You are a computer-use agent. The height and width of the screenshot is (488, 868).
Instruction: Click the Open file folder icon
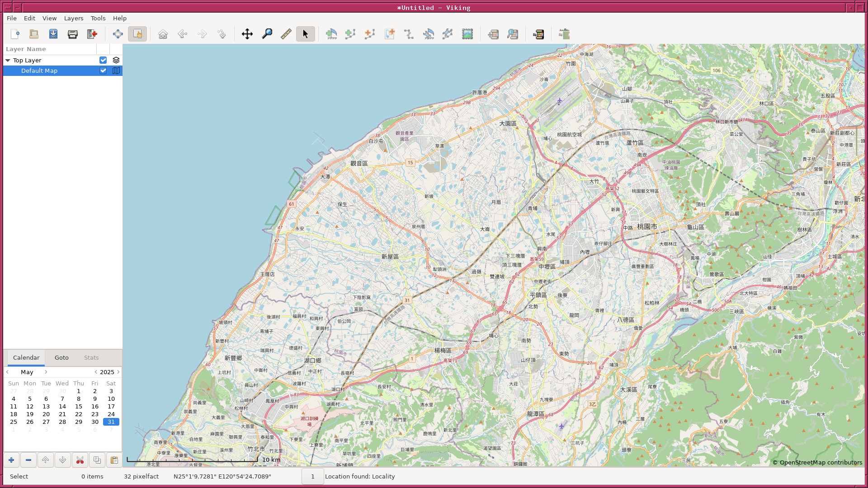point(34,34)
